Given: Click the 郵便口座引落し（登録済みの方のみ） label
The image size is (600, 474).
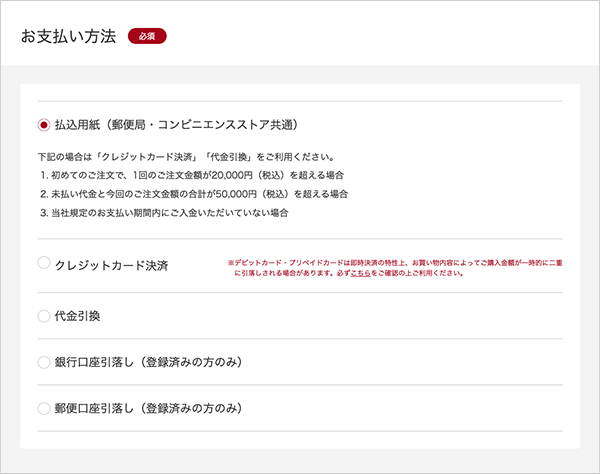Looking at the screenshot, I should (x=149, y=408).
